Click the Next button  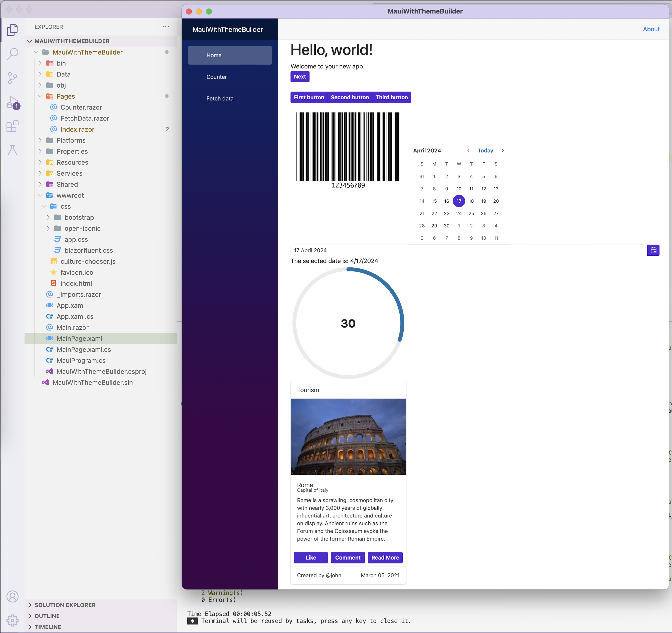(300, 77)
